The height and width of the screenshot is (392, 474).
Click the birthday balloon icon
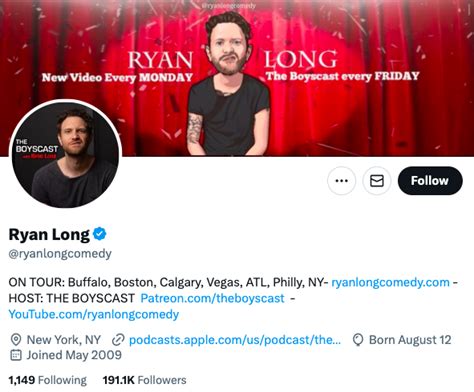point(358,340)
